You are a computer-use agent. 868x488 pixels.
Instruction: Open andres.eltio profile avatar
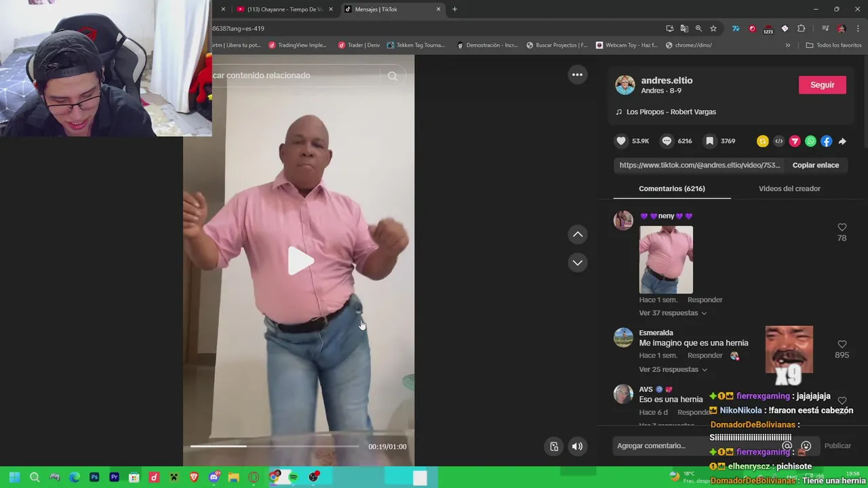pos(625,85)
